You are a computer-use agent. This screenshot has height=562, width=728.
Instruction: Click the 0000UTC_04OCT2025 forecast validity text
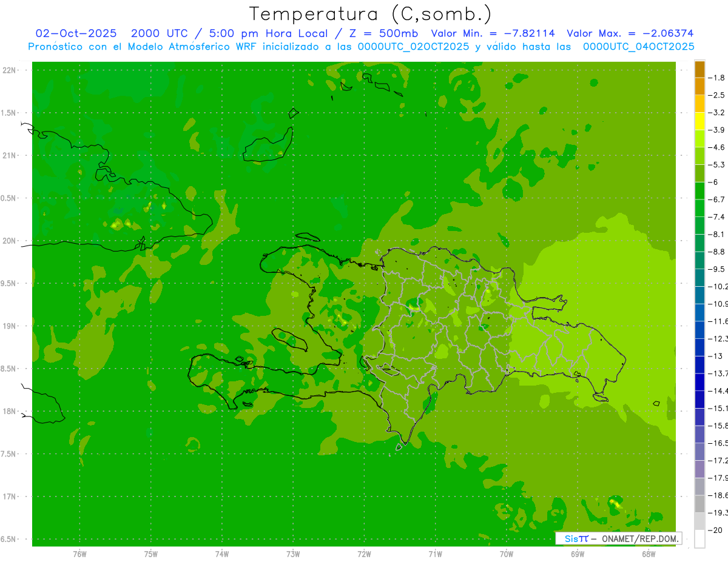click(x=638, y=46)
